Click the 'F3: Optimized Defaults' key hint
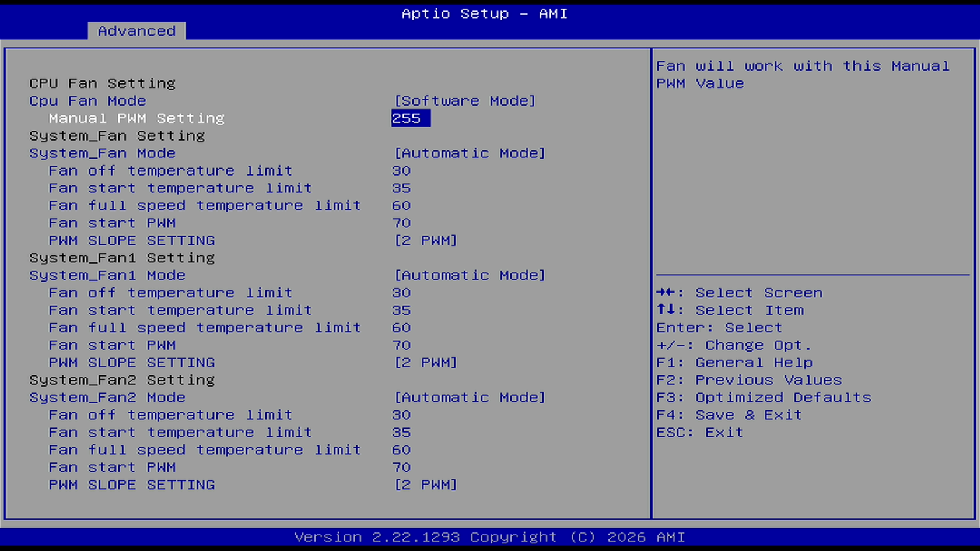Image resolution: width=980 pixels, height=551 pixels. [x=764, y=398]
